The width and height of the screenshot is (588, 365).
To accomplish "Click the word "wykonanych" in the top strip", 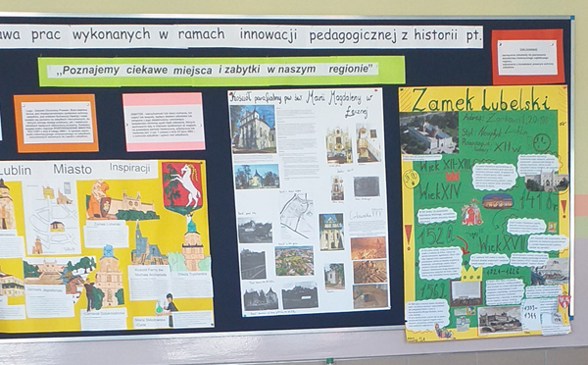I will [111, 35].
